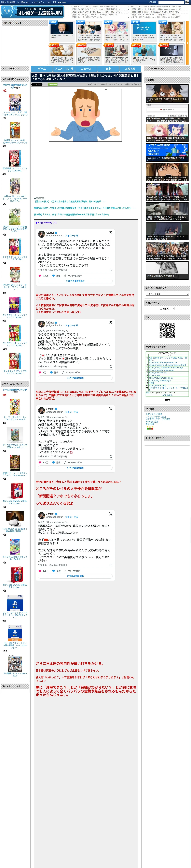Open Amazon プライム感謝祭 popular article
Viewport: 191px width, 868px height.
tap(167, 152)
